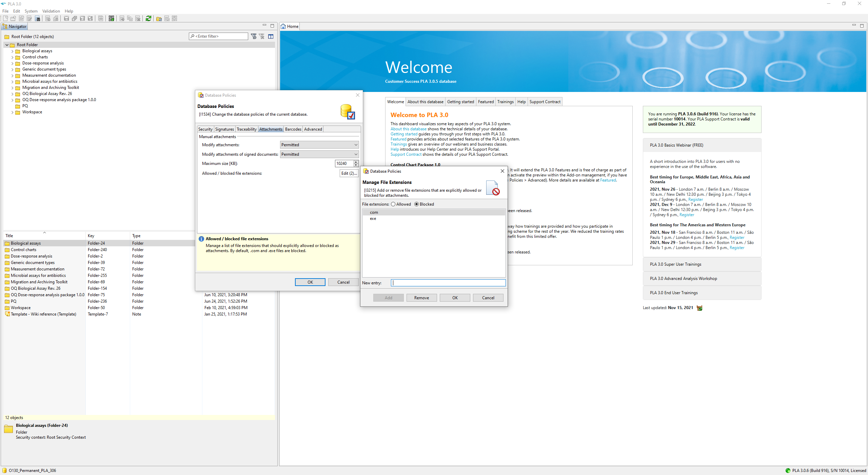This screenshot has height=475, width=868.
Task: Toggle the Navigator column layout icon
Action: click(271, 36)
